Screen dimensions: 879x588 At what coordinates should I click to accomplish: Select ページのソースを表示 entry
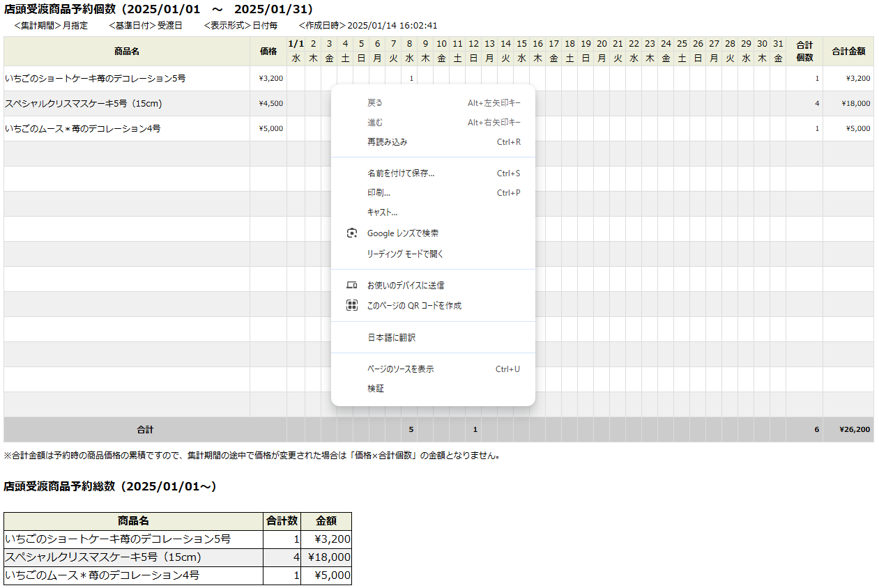(400, 369)
